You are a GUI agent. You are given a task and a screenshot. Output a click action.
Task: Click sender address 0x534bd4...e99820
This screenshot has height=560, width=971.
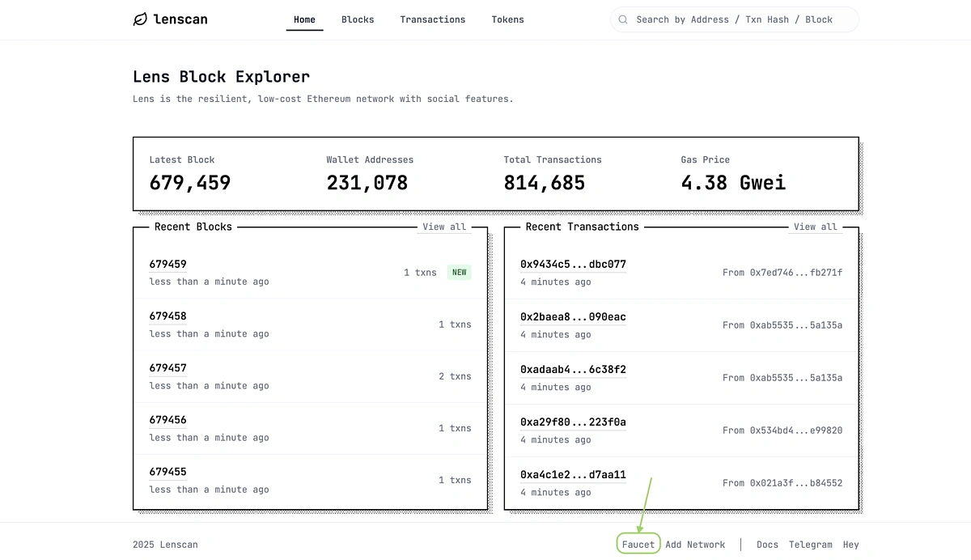click(796, 431)
